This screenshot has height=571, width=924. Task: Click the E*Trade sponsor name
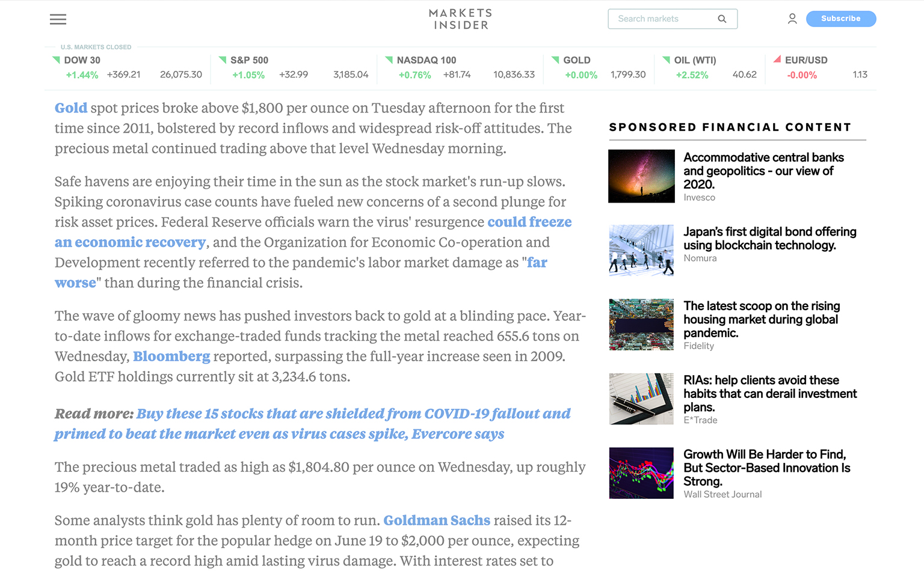(700, 420)
